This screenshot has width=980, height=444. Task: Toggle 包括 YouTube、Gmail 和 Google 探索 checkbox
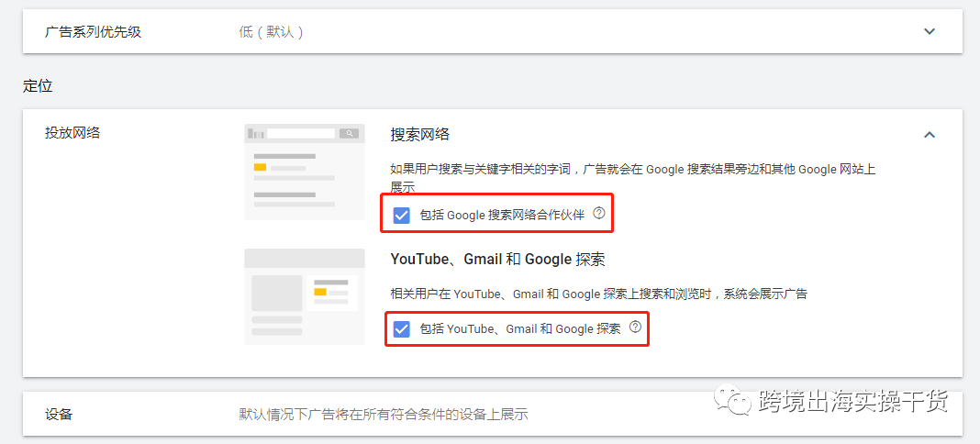point(401,328)
